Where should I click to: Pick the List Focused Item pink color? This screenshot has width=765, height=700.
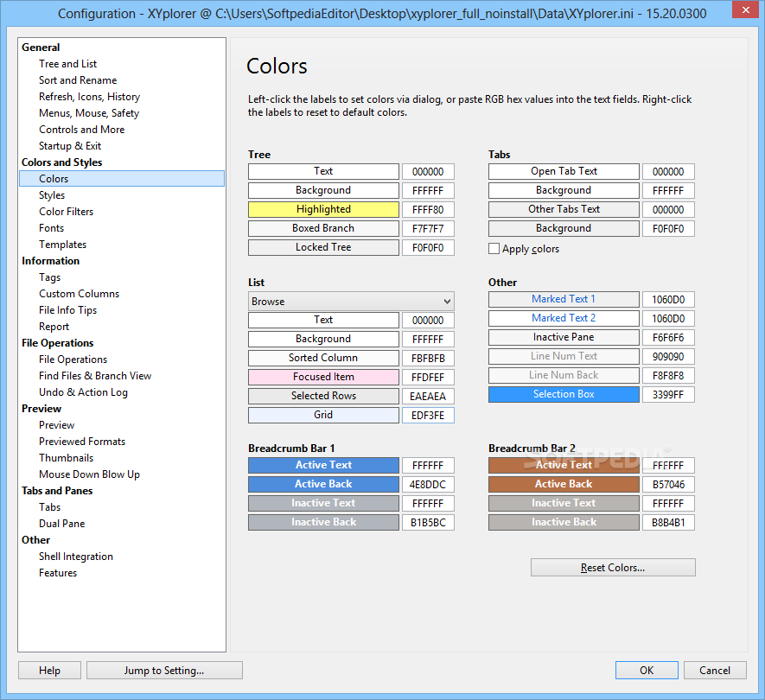(x=323, y=377)
